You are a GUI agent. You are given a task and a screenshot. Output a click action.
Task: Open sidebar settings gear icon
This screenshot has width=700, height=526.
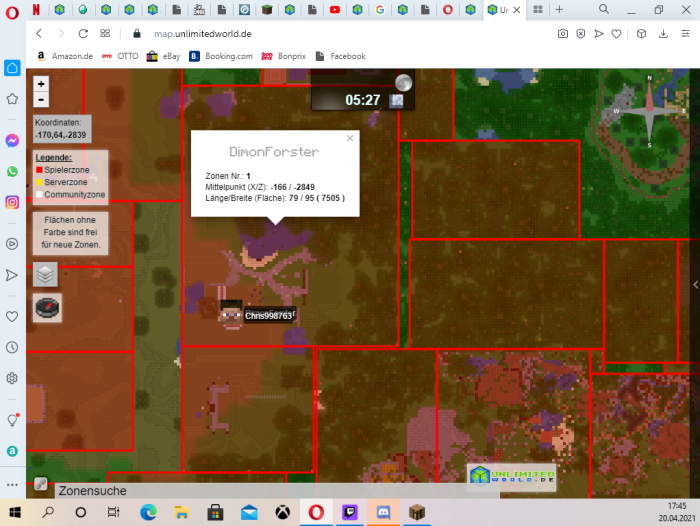click(12, 378)
